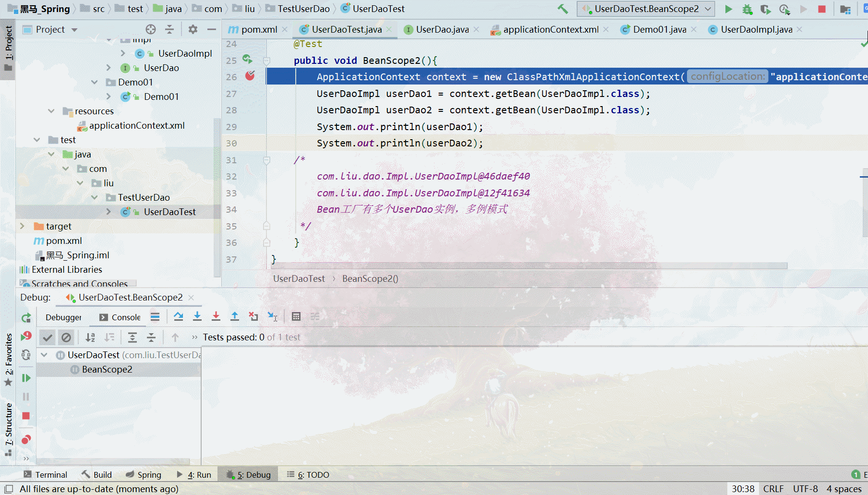
Task: Collapse the Demo01 folder in tree
Action: coord(95,82)
